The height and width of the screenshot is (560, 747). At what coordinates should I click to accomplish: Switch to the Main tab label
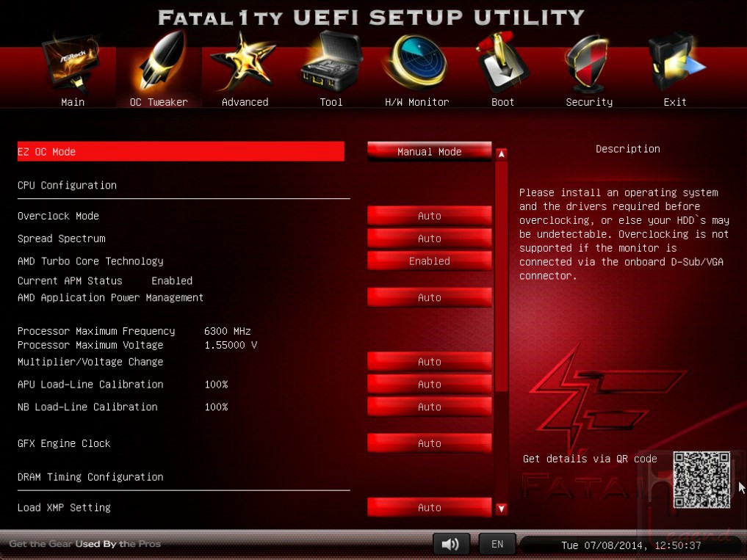pos(73,102)
